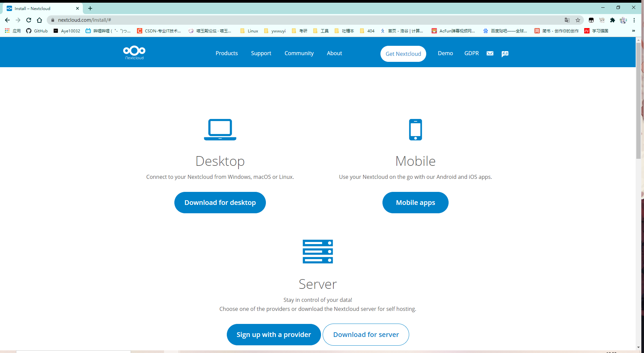Open the About menu
This screenshot has height=353, width=644.
334,53
